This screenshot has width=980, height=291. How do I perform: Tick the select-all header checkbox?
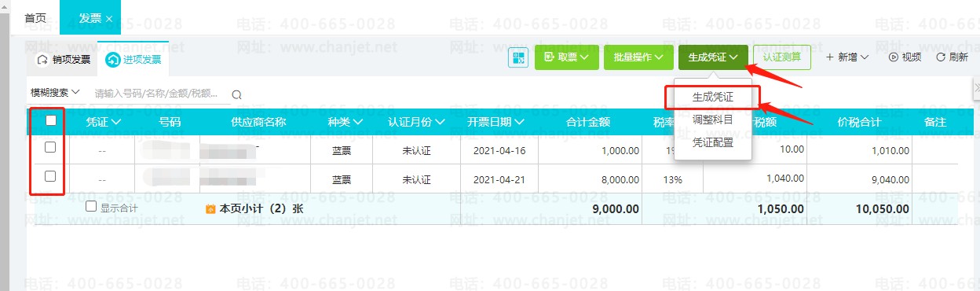(51, 120)
